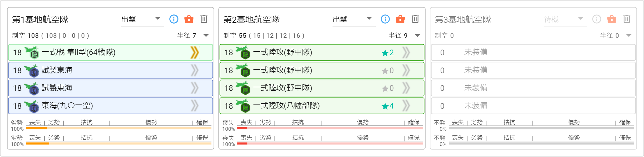Toggle the proficiency chevron on 東海(九〇一空)

[195, 106]
